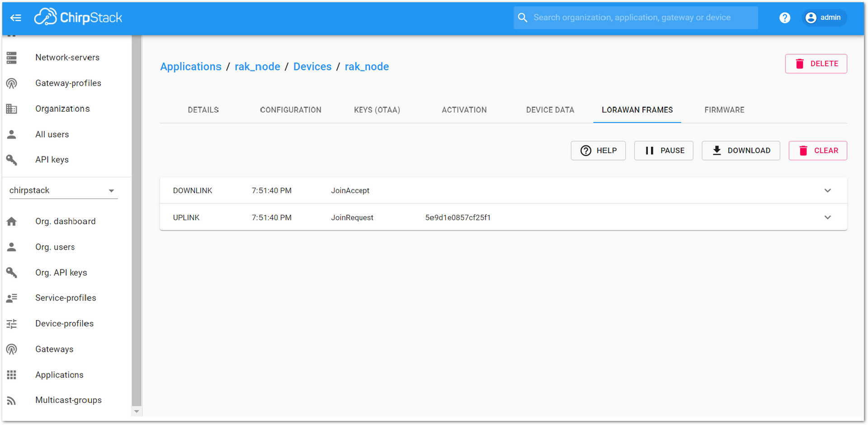The height and width of the screenshot is (425, 868).
Task: Open Org. dashboard in the sidebar
Action: [x=66, y=221]
